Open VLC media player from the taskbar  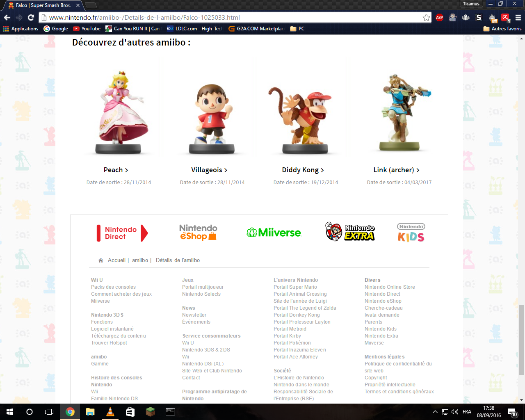[110, 412]
